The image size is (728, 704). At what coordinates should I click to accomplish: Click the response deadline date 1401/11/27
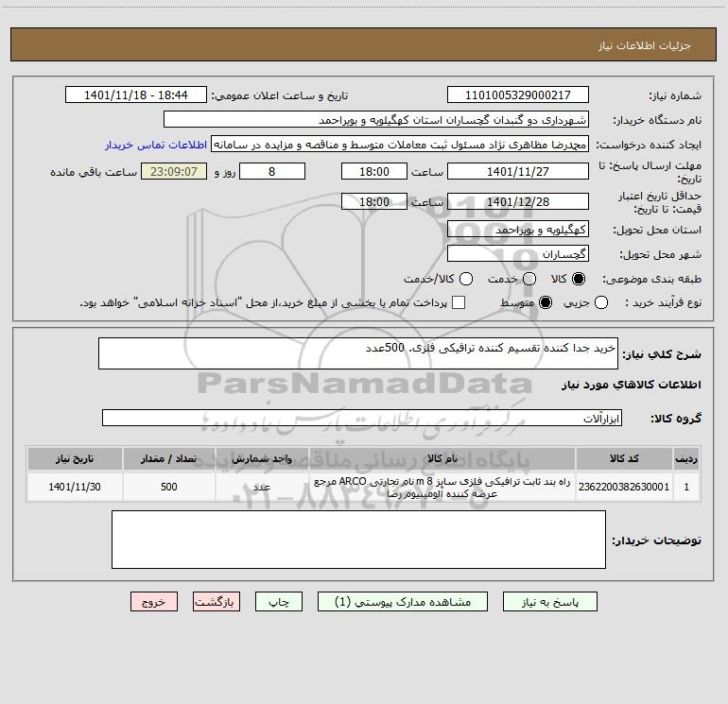pyautogui.click(x=518, y=172)
